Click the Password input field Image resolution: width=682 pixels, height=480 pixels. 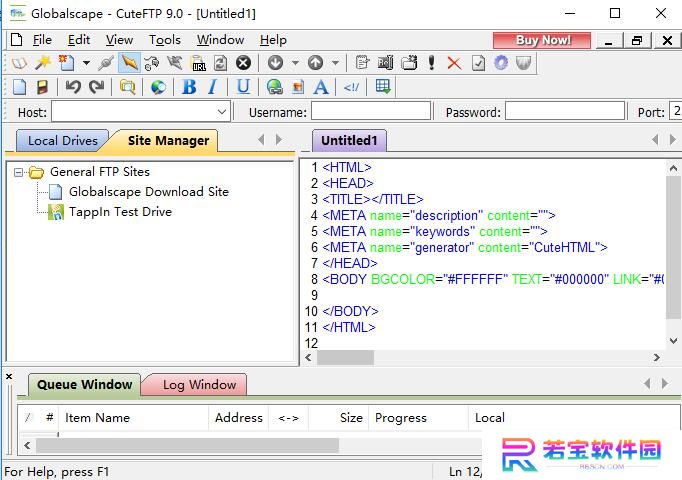pyautogui.click(x=565, y=111)
